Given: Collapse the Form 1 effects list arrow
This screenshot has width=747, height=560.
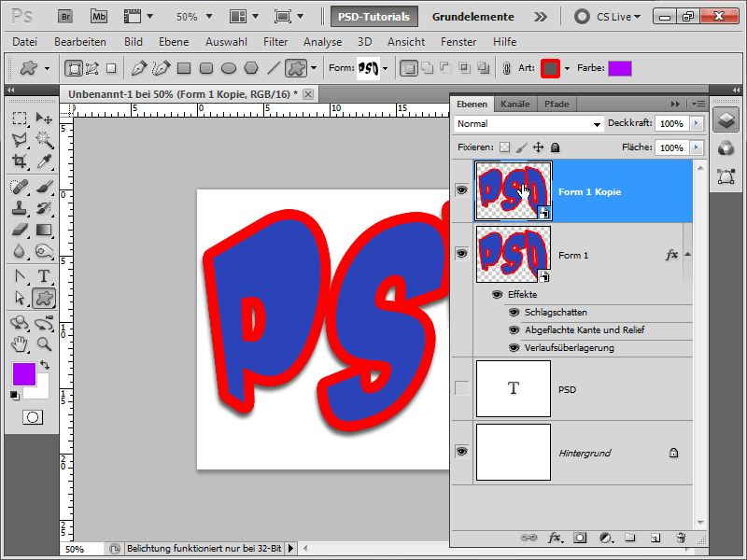Looking at the screenshot, I should [687, 255].
